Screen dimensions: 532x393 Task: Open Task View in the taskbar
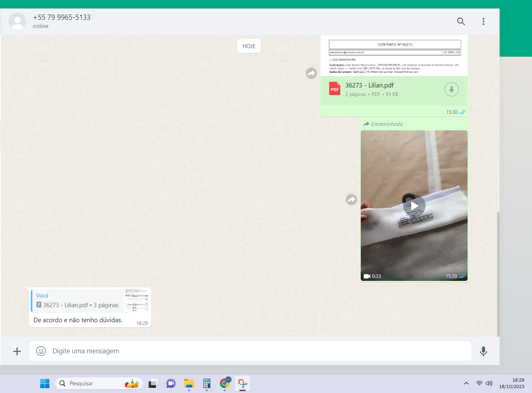coord(153,383)
